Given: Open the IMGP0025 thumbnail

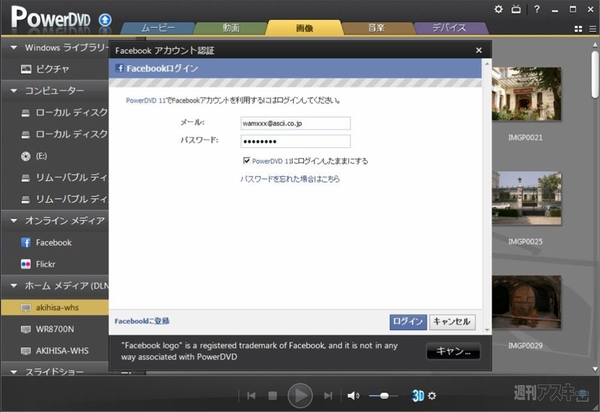Looking at the screenshot, I should coord(527,198).
